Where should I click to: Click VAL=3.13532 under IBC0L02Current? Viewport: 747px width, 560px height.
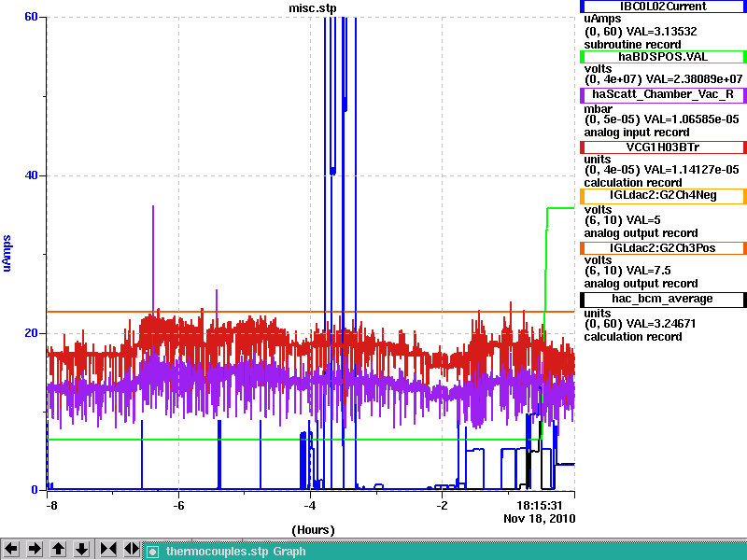661,32
